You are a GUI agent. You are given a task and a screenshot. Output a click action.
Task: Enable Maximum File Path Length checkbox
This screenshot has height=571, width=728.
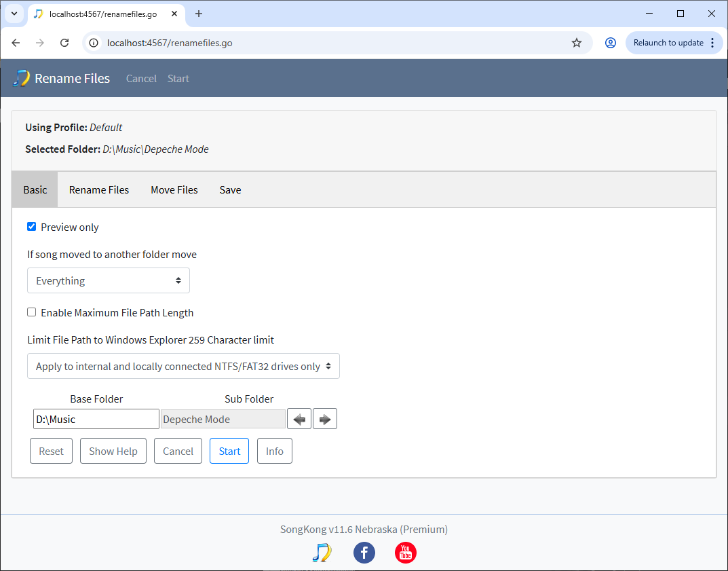coord(31,312)
